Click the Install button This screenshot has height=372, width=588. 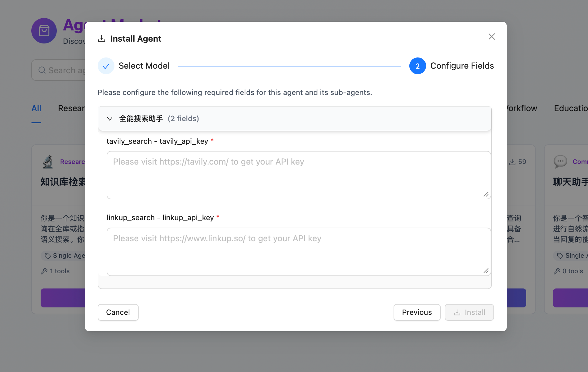(469, 312)
